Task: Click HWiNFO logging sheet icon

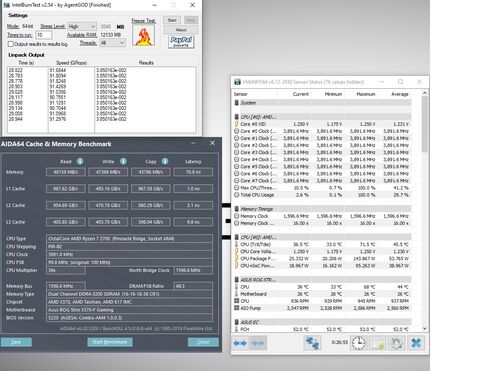Action: (378, 343)
